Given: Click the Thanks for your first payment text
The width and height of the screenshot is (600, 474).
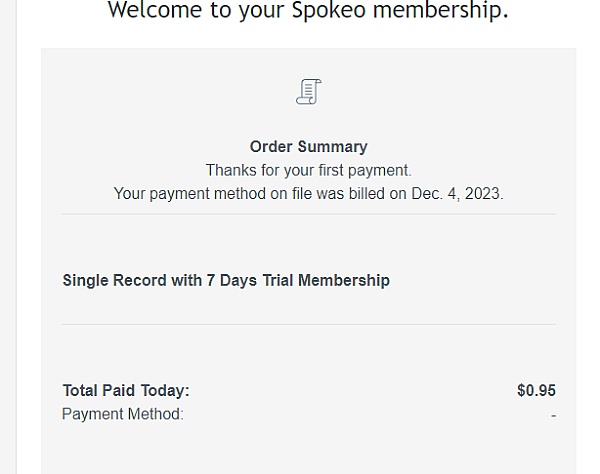Looking at the screenshot, I should [308, 171].
